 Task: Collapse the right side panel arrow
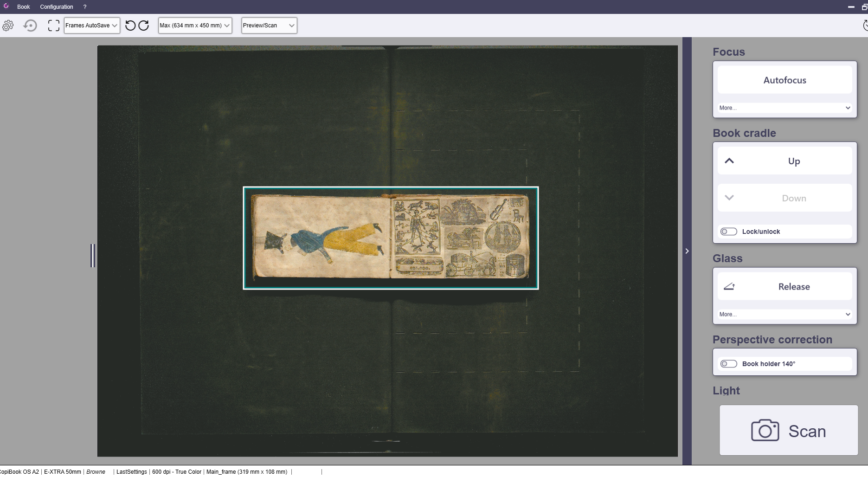[687, 251]
